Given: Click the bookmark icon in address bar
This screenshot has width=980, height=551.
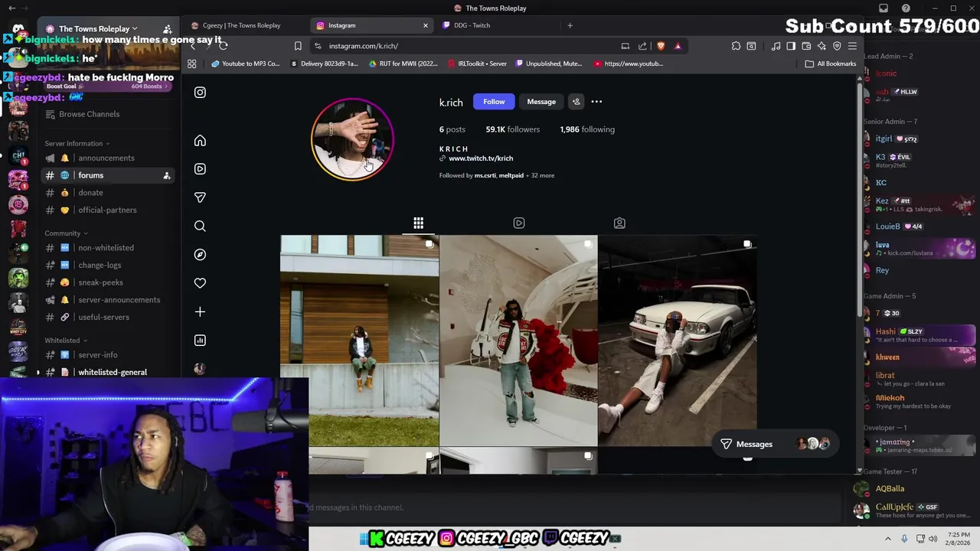Looking at the screenshot, I should (298, 46).
